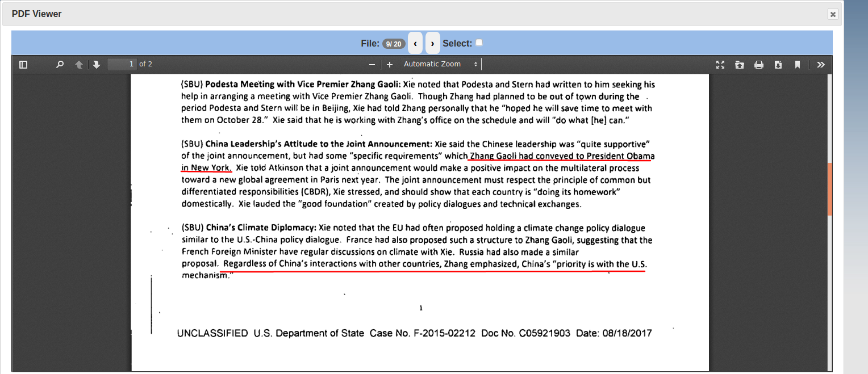This screenshot has height=374, width=868.
Task: Download the PDF document
Action: [778, 65]
